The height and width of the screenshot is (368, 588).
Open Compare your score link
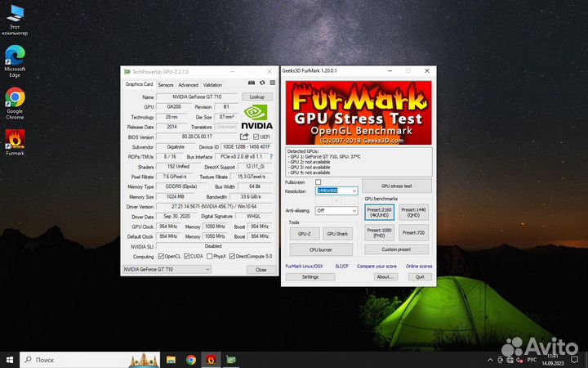(376, 267)
